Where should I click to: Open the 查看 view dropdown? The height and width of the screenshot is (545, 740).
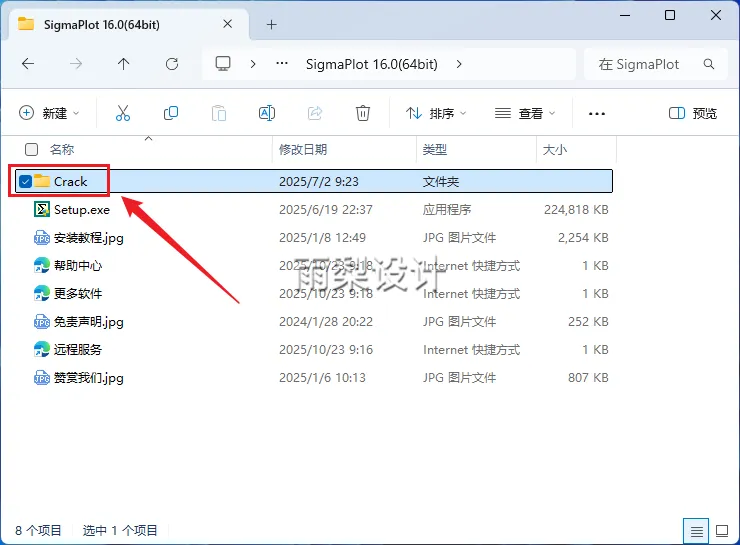(525, 113)
